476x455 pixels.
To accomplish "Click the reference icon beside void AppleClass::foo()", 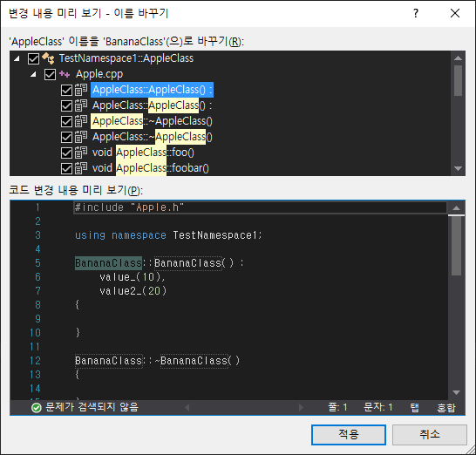I will click(x=81, y=153).
